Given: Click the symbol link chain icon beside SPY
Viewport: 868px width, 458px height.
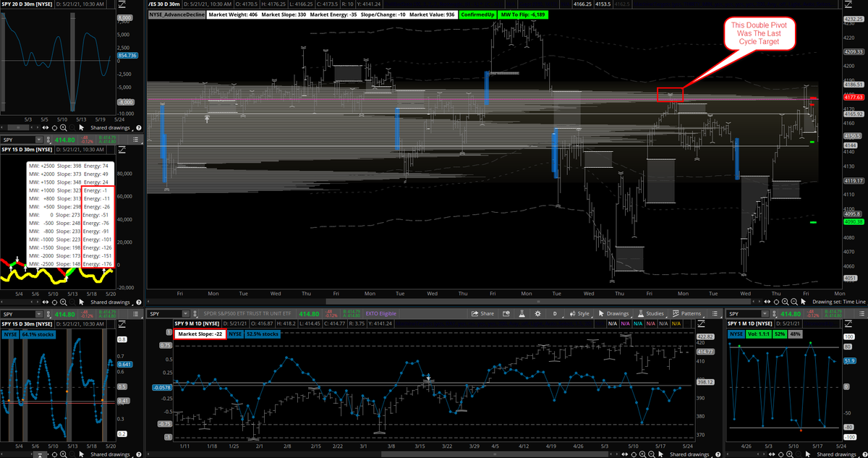Looking at the screenshot, I should point(195,314).
